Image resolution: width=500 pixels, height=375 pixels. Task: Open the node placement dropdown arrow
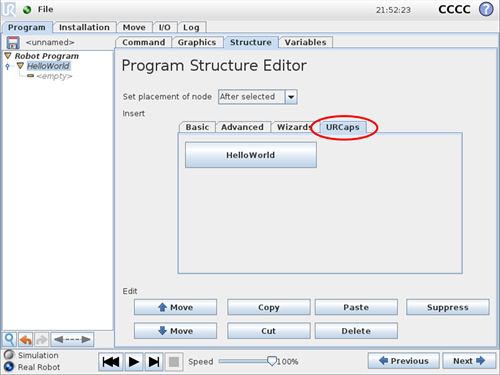(x=291, y=97)
